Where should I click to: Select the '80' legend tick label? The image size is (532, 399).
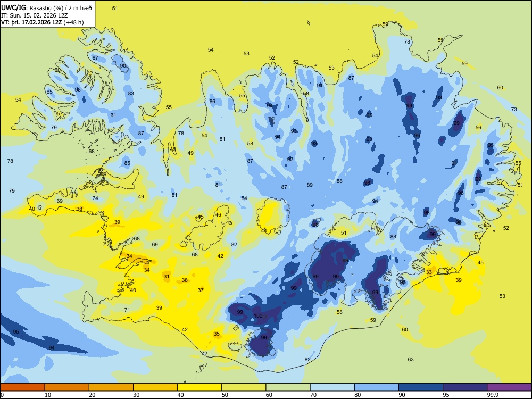pyautogui.click(x=358, y=395)
